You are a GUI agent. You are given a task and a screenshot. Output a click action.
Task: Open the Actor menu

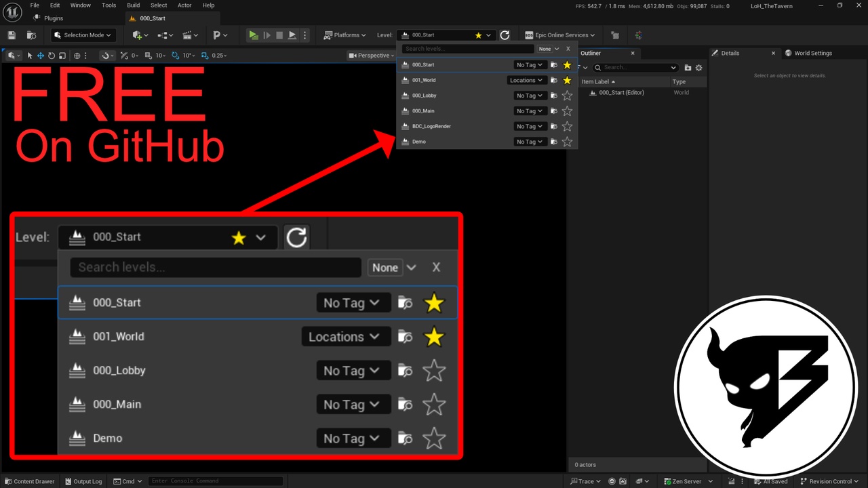click(x=184, y=5)
